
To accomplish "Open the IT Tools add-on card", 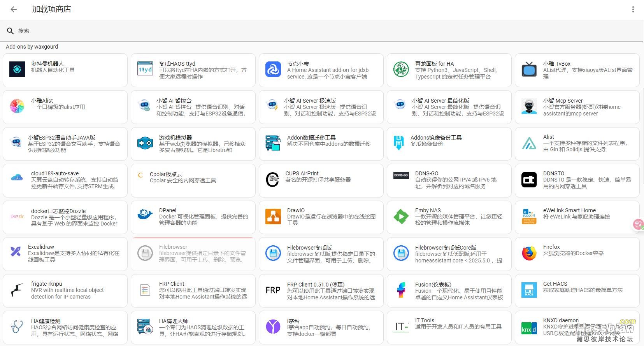I will [449, 327].
